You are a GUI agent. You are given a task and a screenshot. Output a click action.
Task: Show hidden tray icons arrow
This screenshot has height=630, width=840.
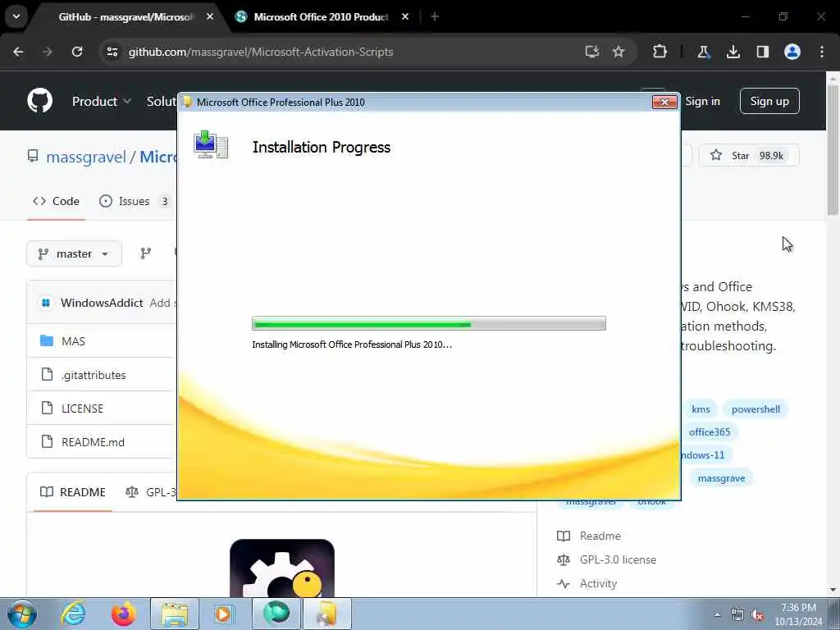point(717,614)
